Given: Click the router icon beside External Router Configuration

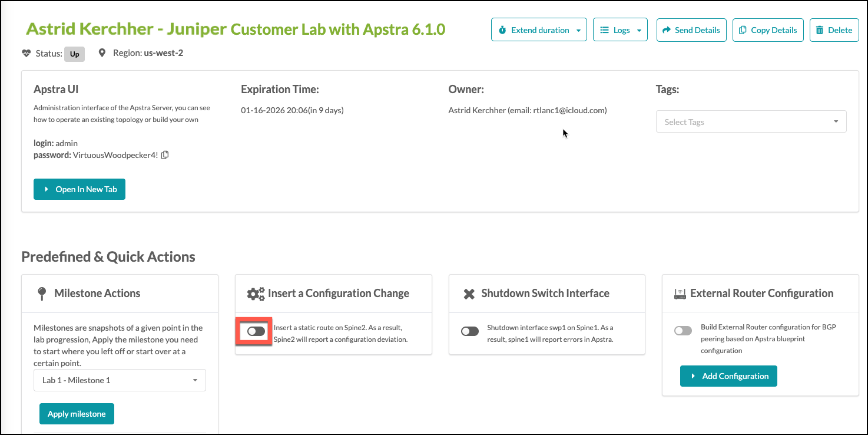Looking at the screenshot, I should point(681,292).
